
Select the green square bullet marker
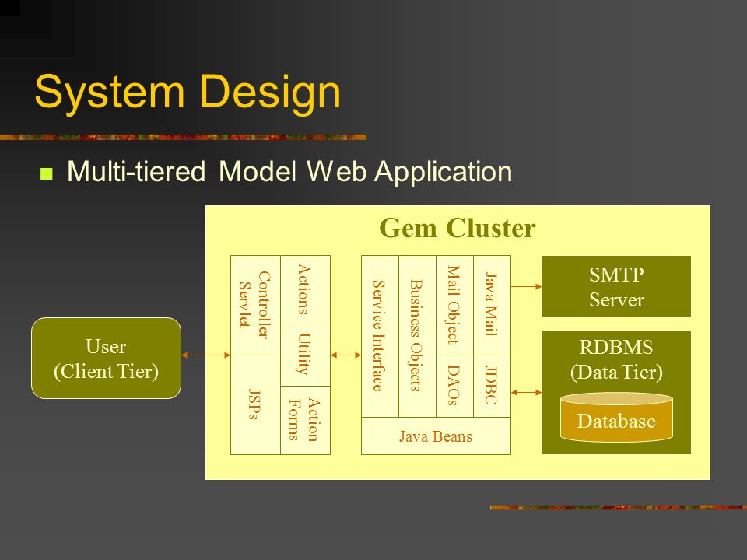[x=47, y=173]
